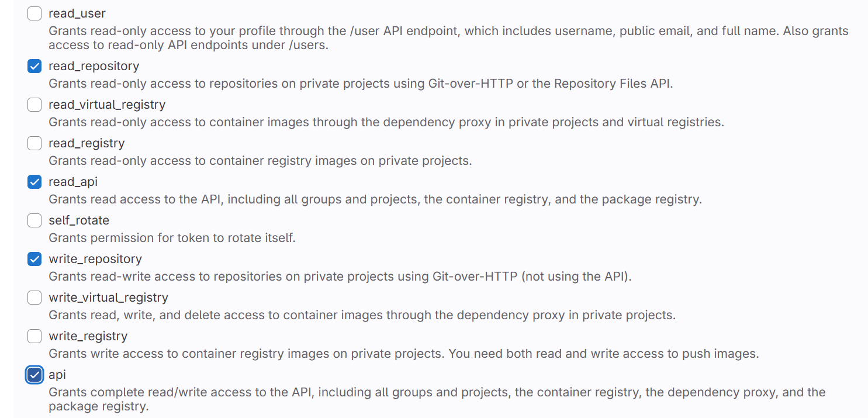Uncheck the write_repository scope
The height and width of the screenshot is (418, 868).
(x=34, y=259)
